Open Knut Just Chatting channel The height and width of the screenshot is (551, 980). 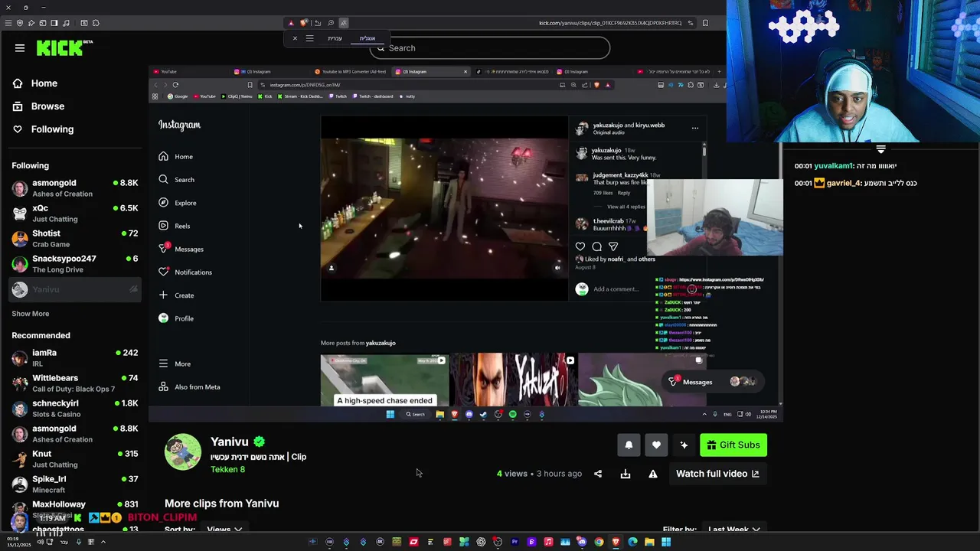[x=74, y=459]
